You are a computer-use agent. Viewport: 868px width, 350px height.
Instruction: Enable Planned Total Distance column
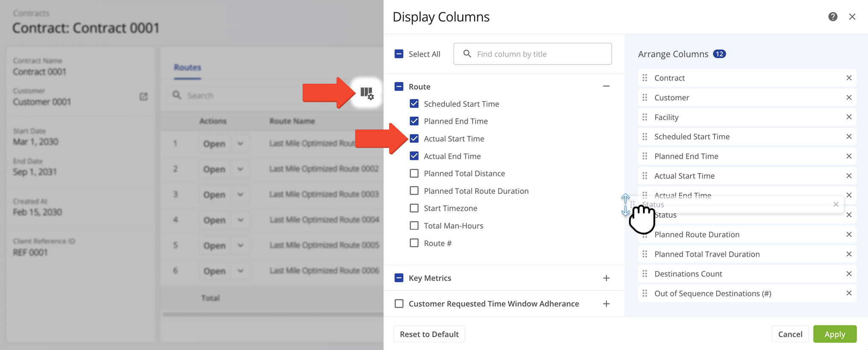[414, 174]
